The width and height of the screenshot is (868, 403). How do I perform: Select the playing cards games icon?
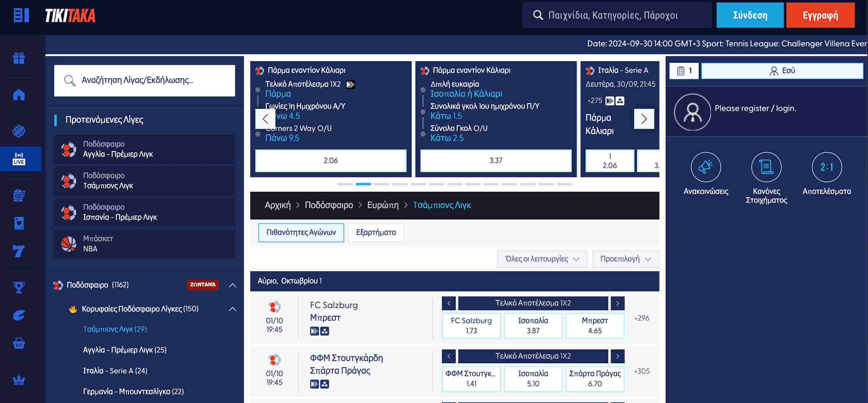19,223
